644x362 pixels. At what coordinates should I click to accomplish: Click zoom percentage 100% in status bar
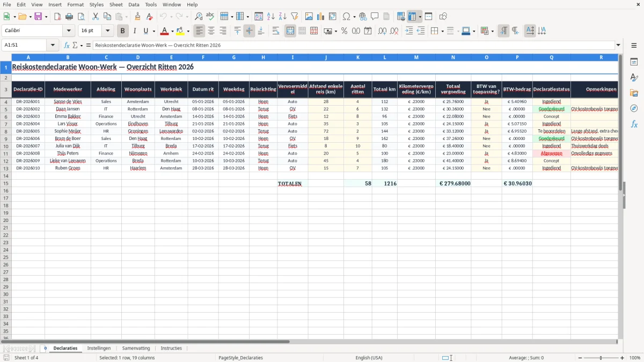pyautogui.click(x=635, y=358)
